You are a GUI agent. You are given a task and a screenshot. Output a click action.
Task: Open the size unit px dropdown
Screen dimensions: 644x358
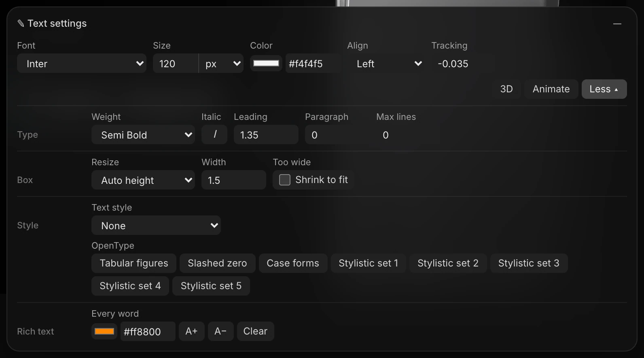(x=221, y=63)
